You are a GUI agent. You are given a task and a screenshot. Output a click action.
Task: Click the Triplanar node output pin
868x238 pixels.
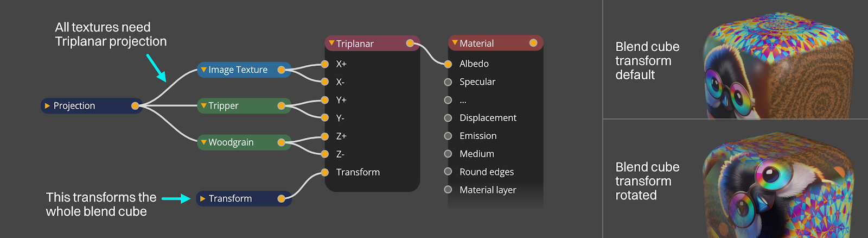[410, 43]
